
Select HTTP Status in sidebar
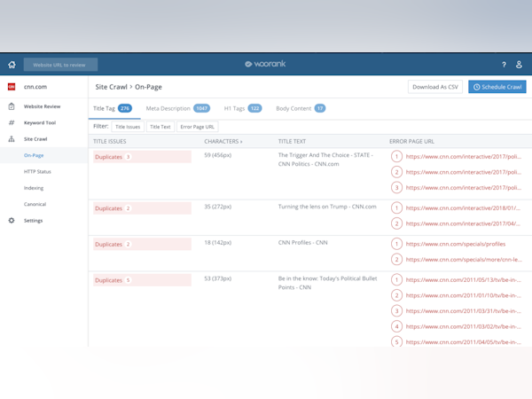37,171
